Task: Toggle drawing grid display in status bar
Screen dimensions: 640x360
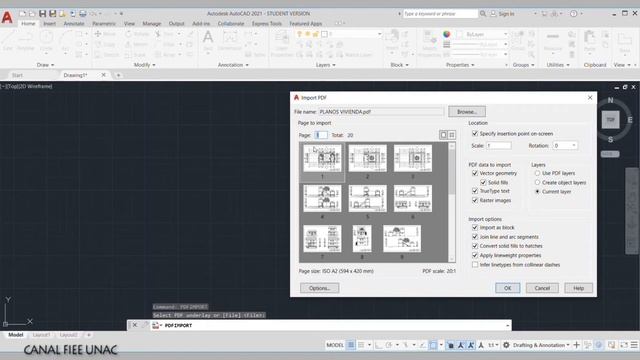Action: click(x=351, y=345)
